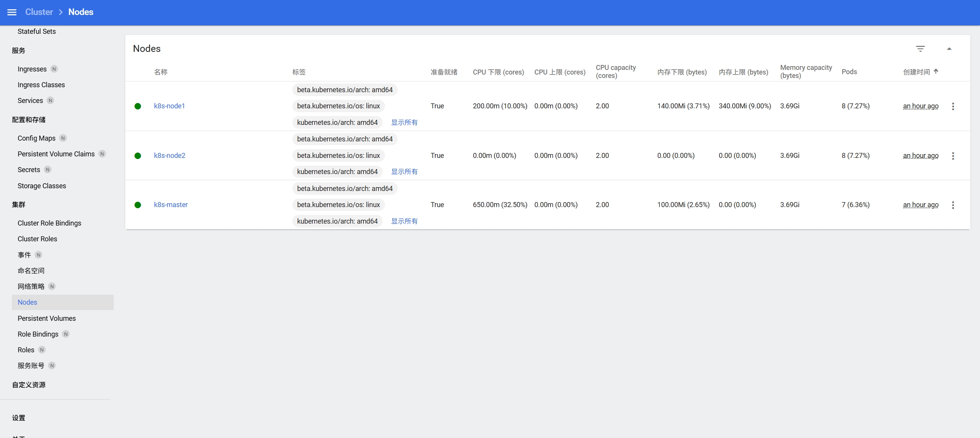Select Persistent Volumes in sidebar
This screenshot has height=438, width=980.
click(46, 319)
